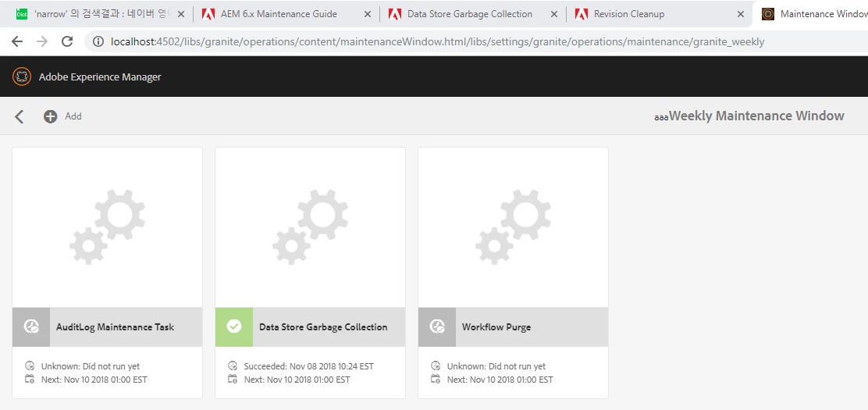Click the browser forward arrow
Viewport: 868px width, 410px height.
(x=42, y=41)
